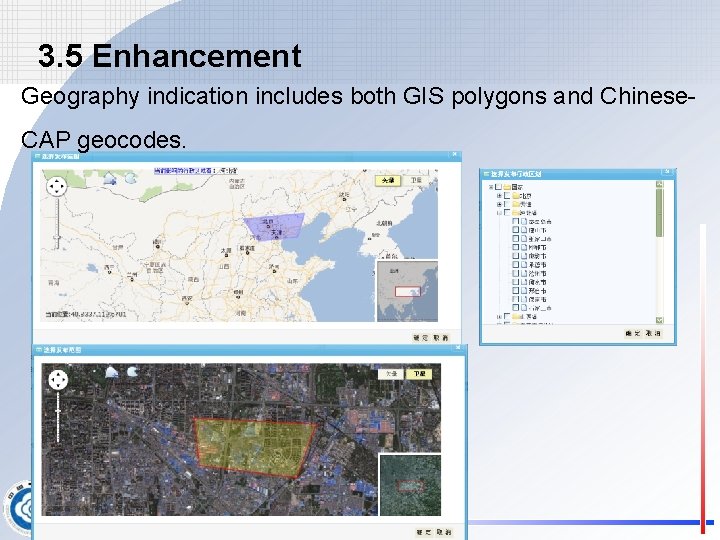Click 确定 in the vector map window
The width and height of the screenshot is (720, 540).
[x=420, y=338]
